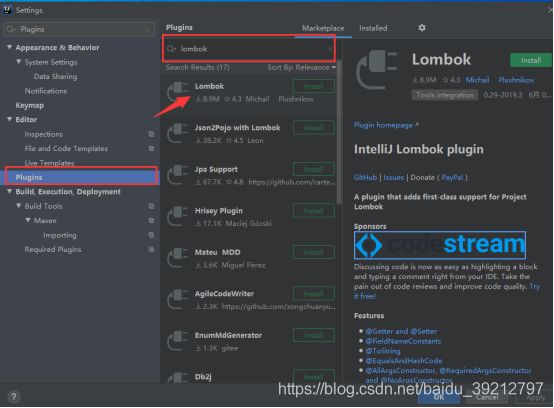Install Lombok from the details pane

[x=531, y=60]
